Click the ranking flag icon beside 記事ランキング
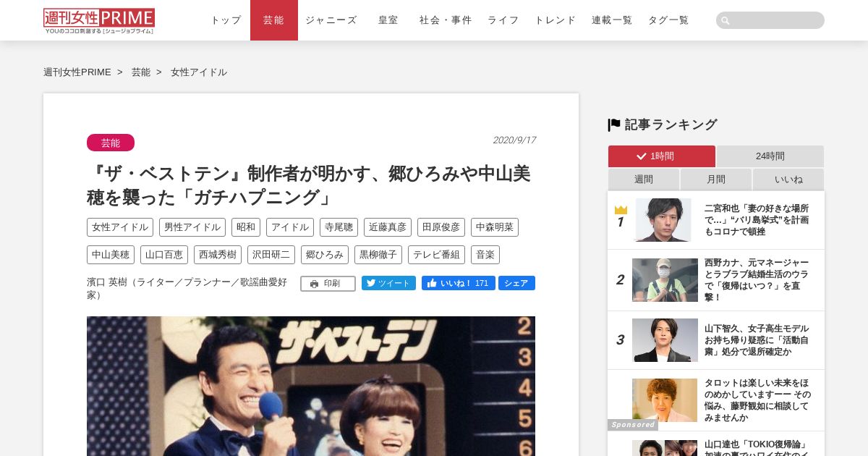Image resolution: width=868 pixels, height=456 pixels. 614,124
